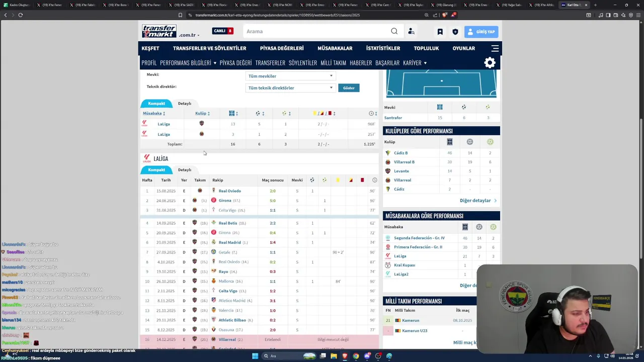Screen dimensions: 644x362
Task: Open the Santrafor position link
Action: click(x=393, y=118)
